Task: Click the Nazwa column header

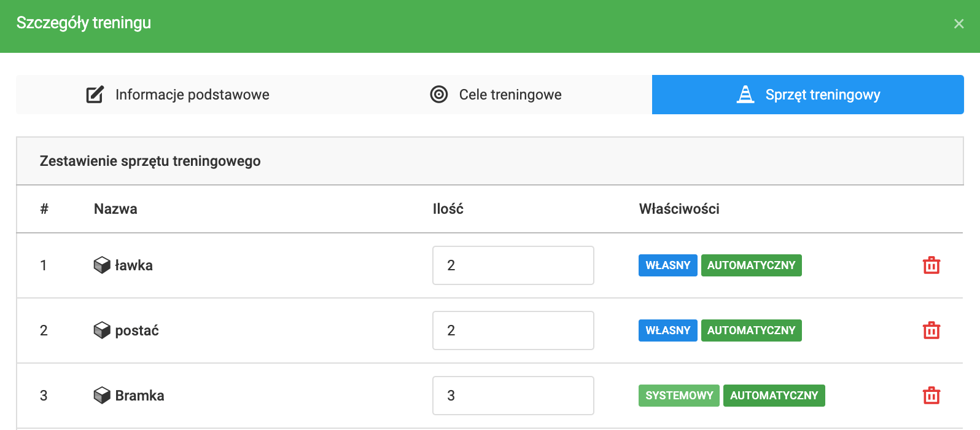Action: (x=115, y=209)
